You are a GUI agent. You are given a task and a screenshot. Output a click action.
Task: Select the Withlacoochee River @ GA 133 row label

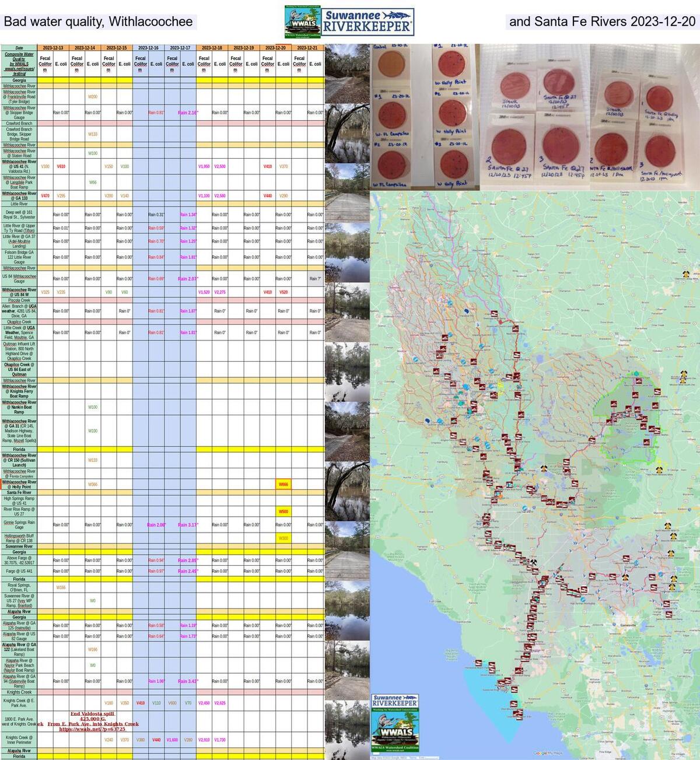click(x=19, y=196)
